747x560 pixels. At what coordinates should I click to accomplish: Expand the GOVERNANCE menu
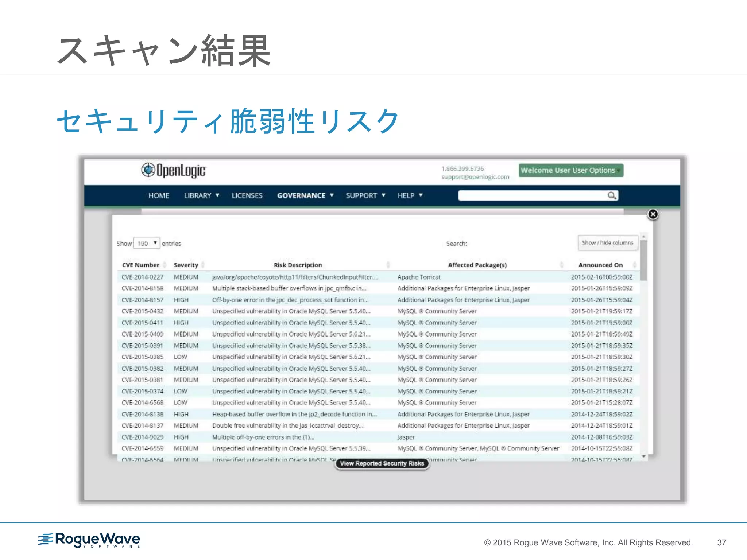[x=305, y=195]
